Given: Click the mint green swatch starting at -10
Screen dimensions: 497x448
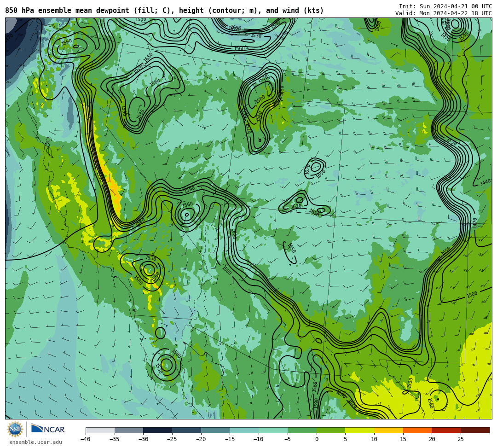Looking at the screenshot, I should click(273, 430).
